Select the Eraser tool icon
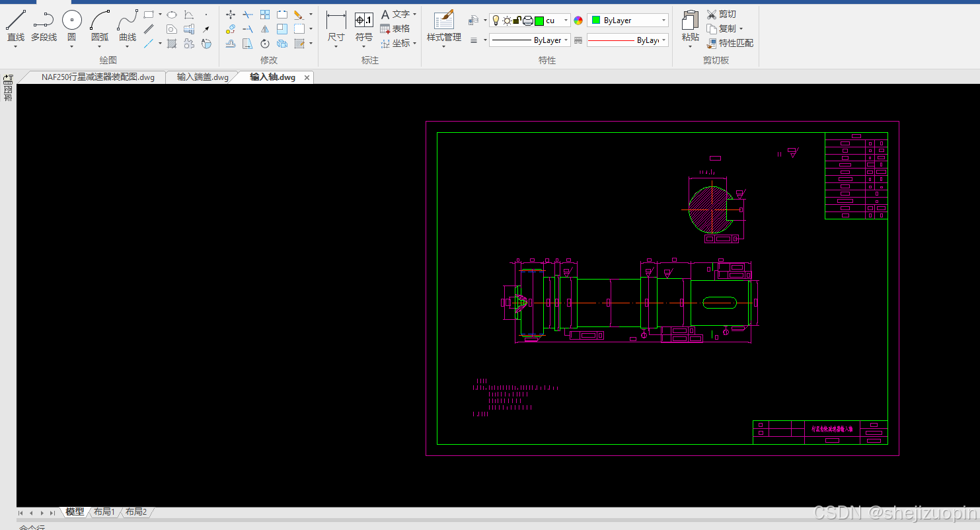This screenshot has height=530, width=980. 299,14
